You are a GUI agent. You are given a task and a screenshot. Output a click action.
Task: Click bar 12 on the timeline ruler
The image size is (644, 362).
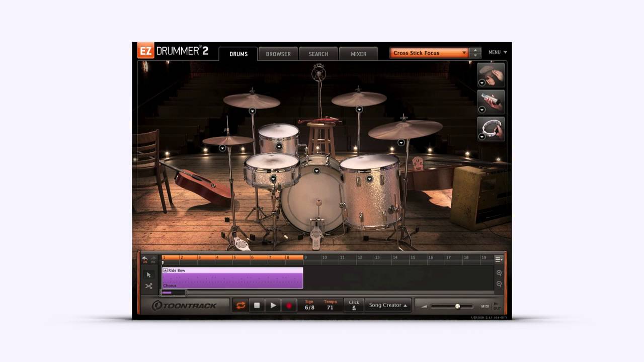(360, 257)
